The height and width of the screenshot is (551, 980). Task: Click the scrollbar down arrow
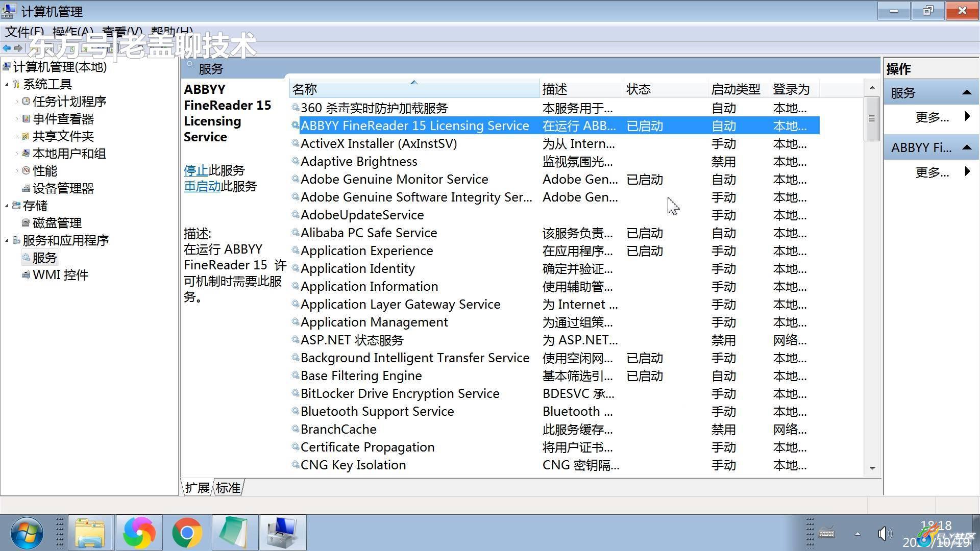(x=872, y=468)
